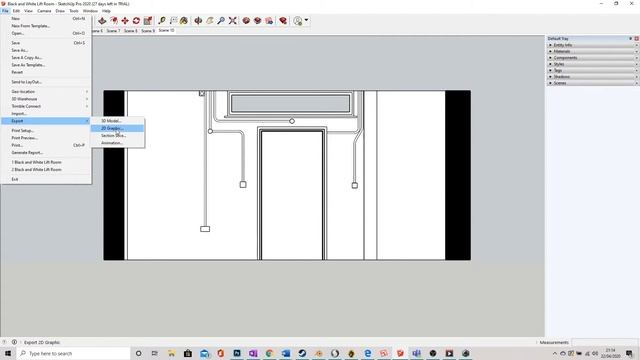Choose Animation in Export submenu
Screen dimensions: 640x360
point(117,143)
